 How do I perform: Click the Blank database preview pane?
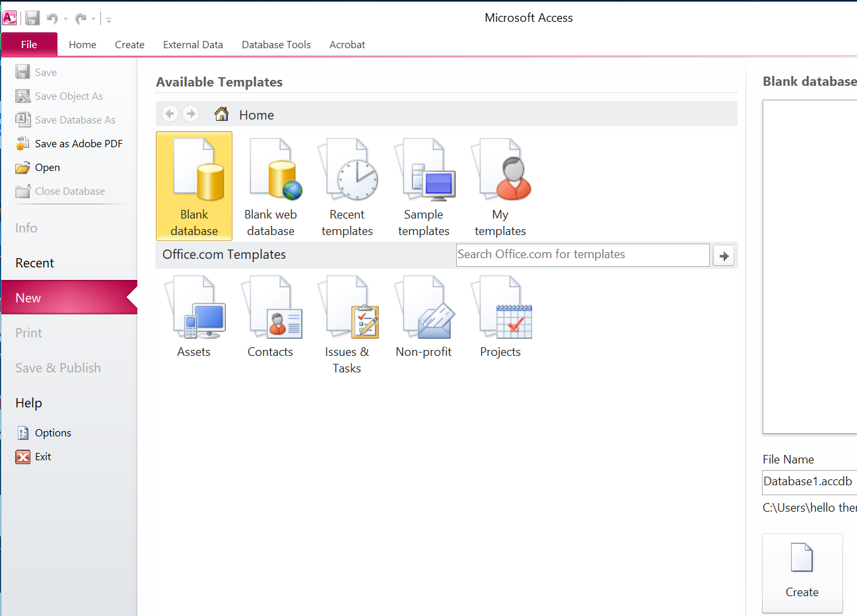click(x=809, y=267)
